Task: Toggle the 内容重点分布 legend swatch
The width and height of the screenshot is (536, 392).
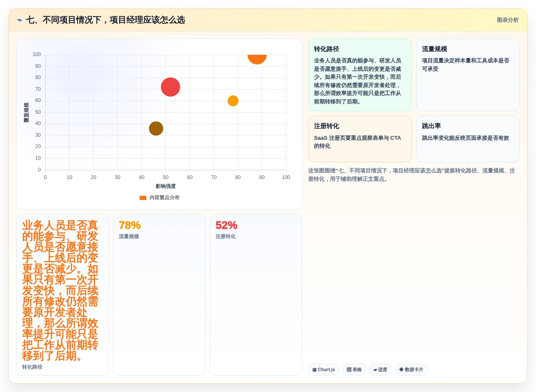Action: [x=143, y=198]
